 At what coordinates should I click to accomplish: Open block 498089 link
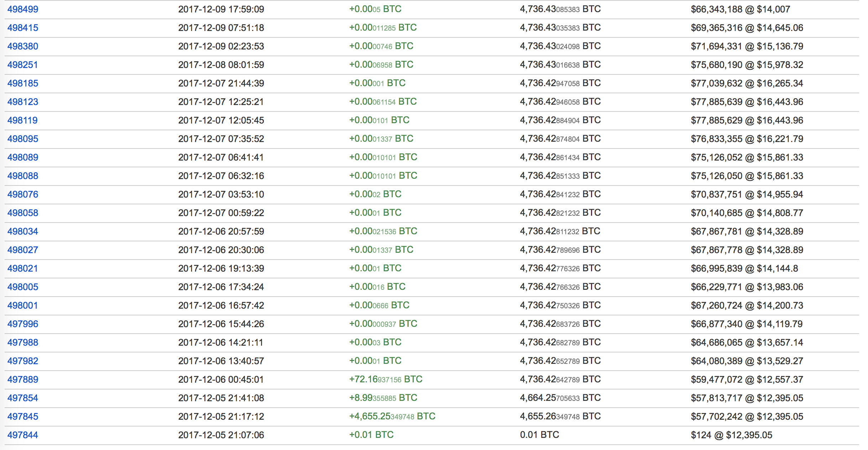point(23,157)
